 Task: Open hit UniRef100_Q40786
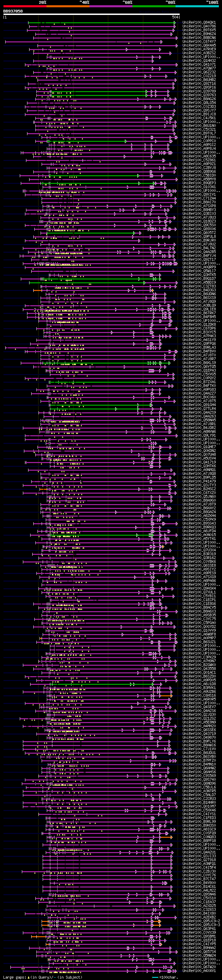[x=199, y=26]
